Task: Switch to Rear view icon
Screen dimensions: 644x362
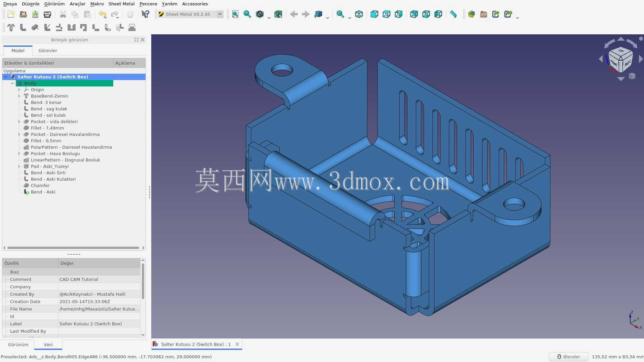Action: (414, 14)
